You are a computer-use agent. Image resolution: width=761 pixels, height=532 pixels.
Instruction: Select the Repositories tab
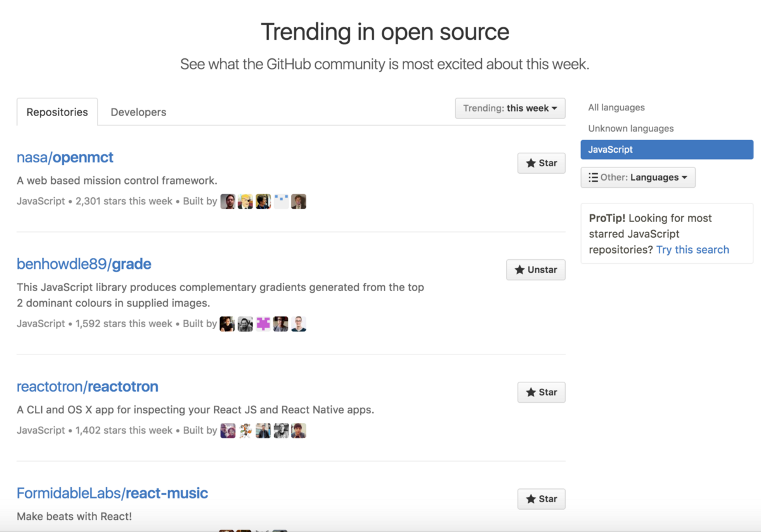click(x=57, y=112)
